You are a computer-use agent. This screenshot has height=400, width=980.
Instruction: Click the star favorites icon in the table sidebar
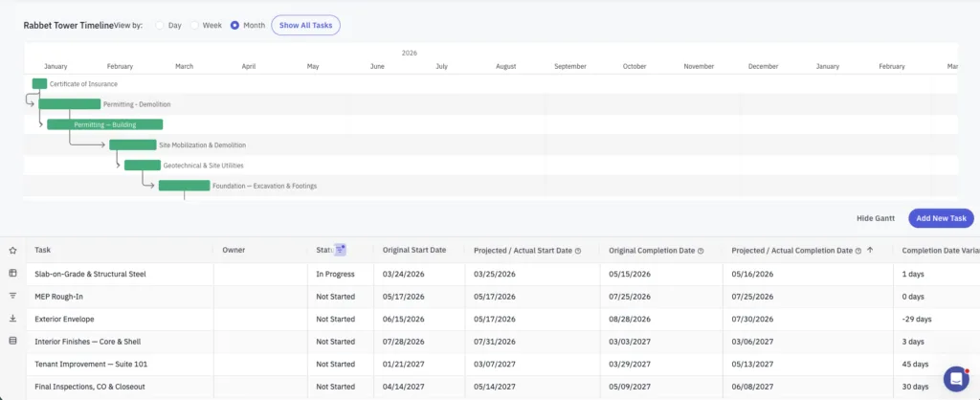(x=12, y=250)
